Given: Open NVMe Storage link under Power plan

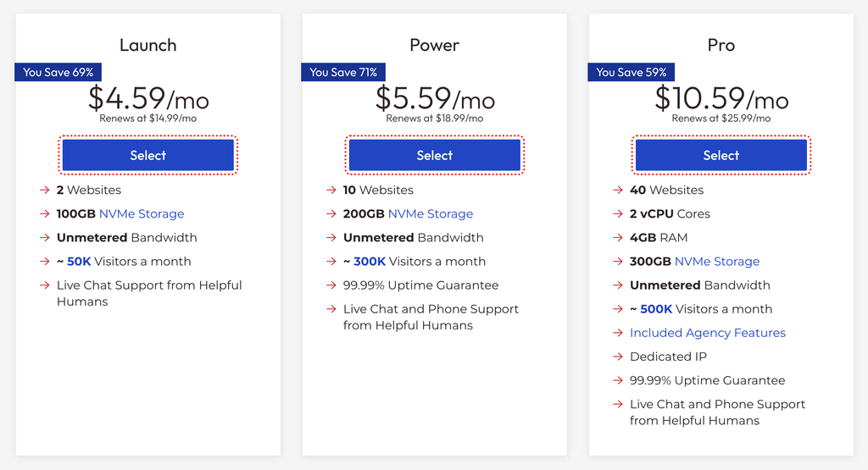Looking at the screenshot, I should [x=431, y=214].
